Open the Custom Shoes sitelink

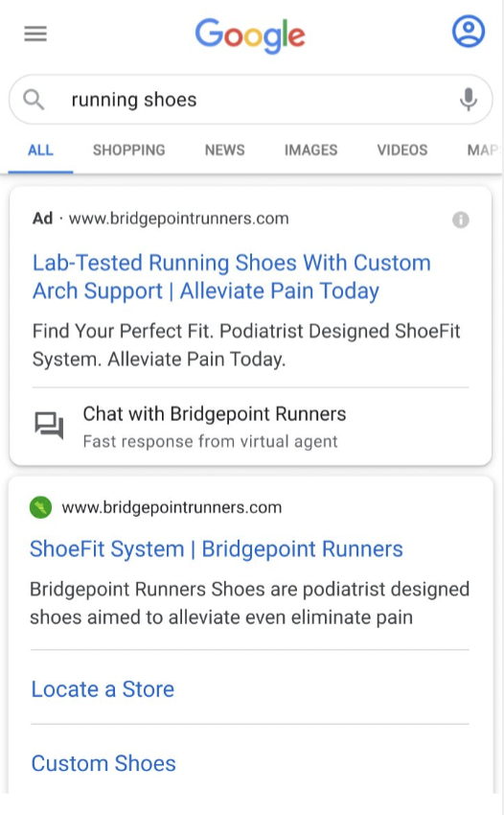click(103, 763)
